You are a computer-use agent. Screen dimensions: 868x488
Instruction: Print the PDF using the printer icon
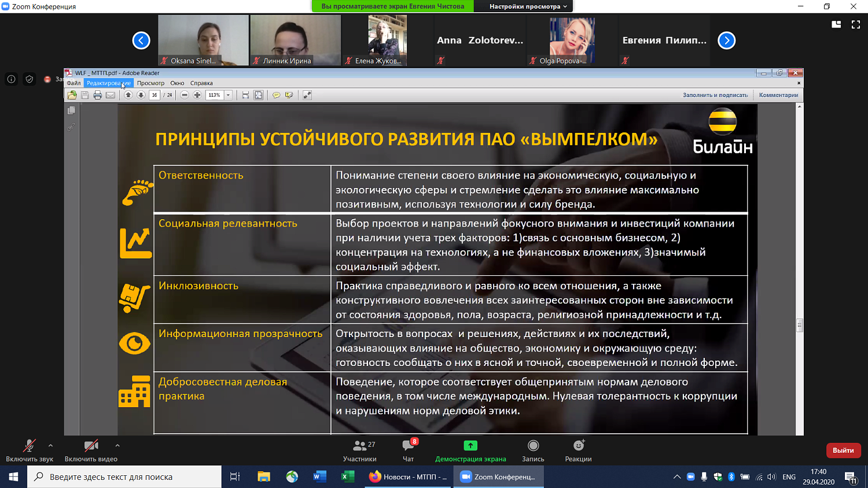coord(97,95)
